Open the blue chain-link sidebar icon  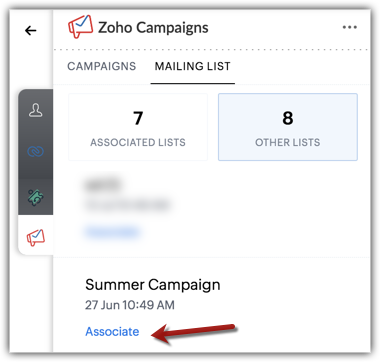[x=35, y=152]
